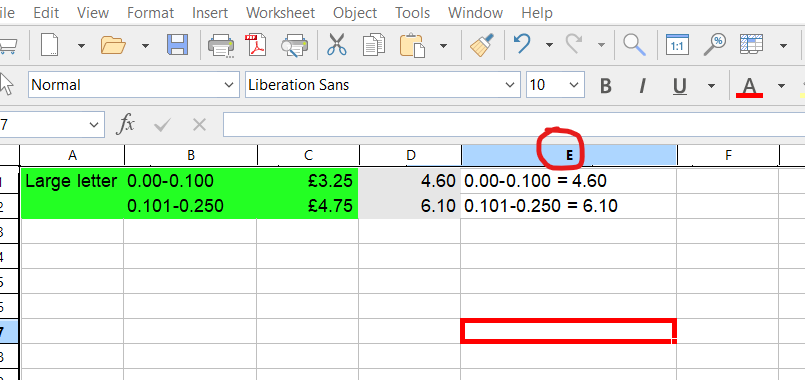The height and width of the screenshot is (380, 805).
Task: Open the Format menu
Action: (150, 13)
